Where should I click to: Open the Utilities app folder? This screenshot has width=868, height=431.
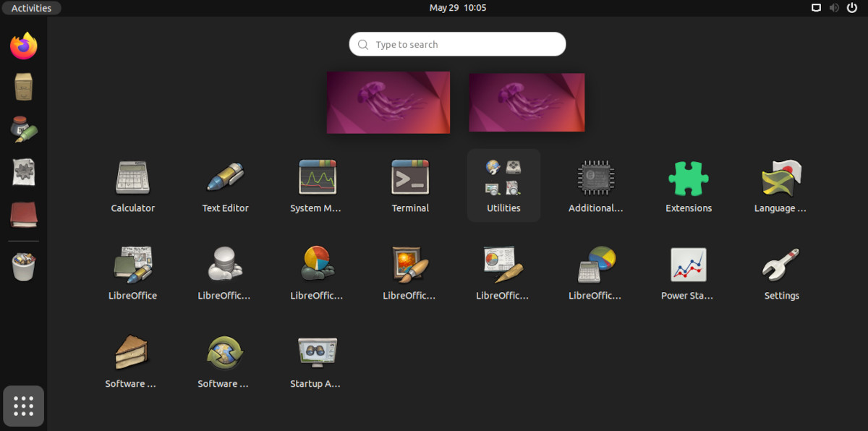coord(503,177)
